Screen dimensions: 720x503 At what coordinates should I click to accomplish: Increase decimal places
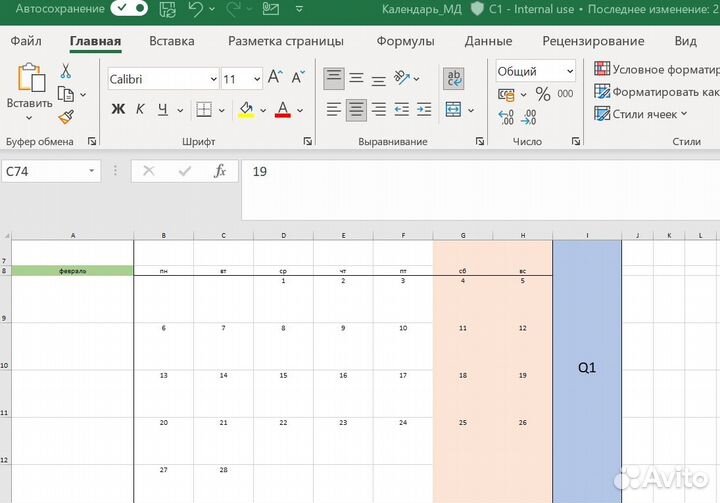pos(506,117)
